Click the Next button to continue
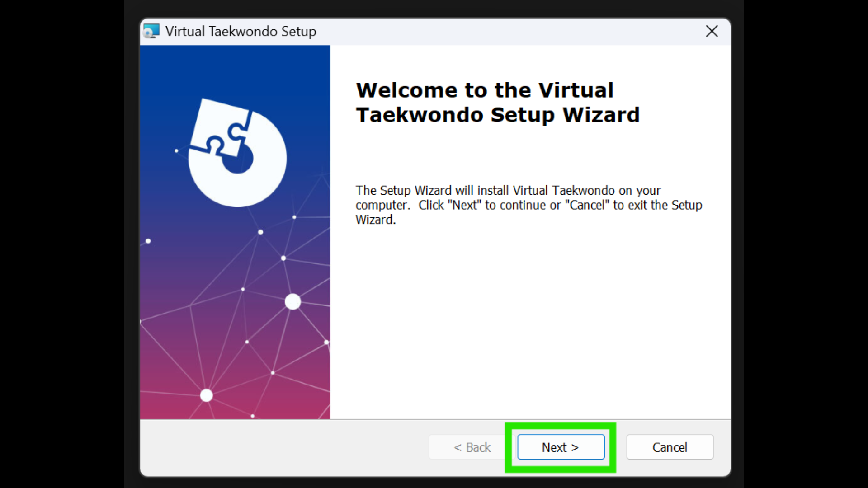The image size is (868, 488). coord(561,447)
